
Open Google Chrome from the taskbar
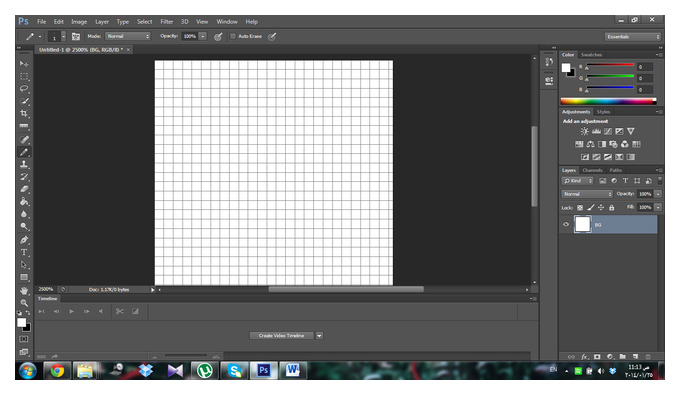tap(57, 371)
